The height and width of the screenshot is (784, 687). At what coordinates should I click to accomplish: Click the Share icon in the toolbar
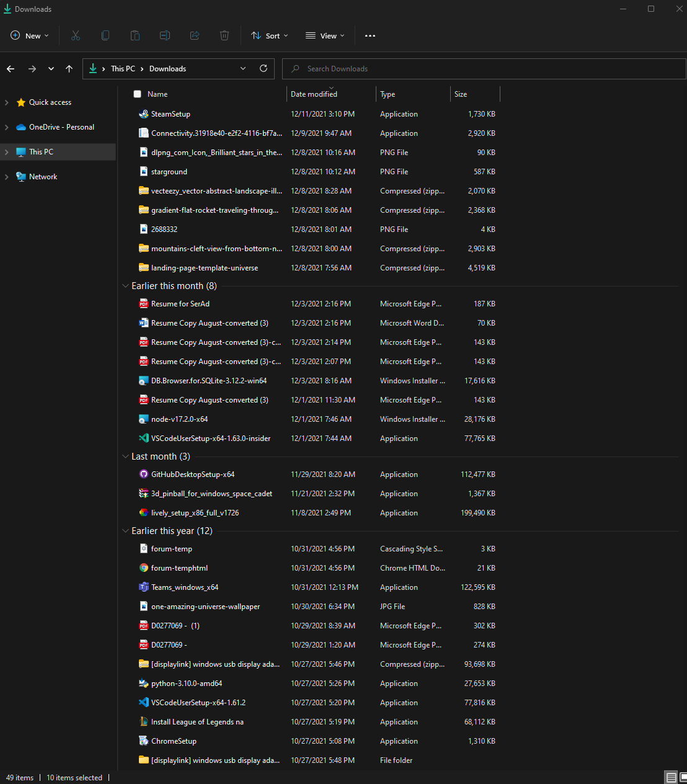(194, 35)
